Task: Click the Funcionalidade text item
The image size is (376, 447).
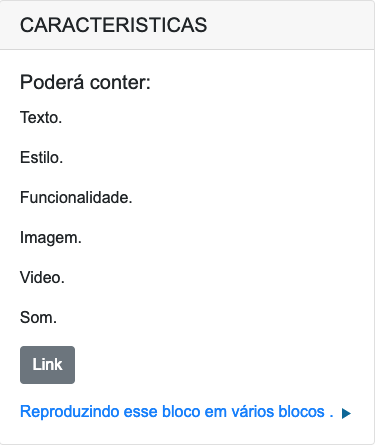Action: [x=76, y=197]
